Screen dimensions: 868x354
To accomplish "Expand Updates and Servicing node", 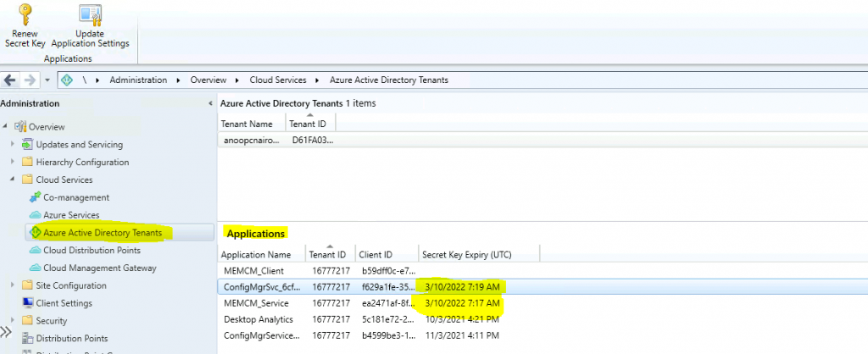I will click(14, 144).
